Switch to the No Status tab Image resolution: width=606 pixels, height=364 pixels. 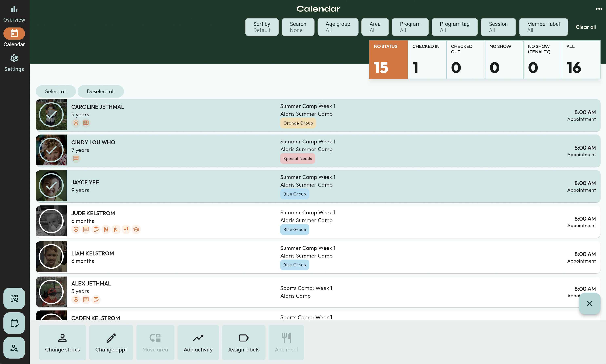click(x=388, y=60)
